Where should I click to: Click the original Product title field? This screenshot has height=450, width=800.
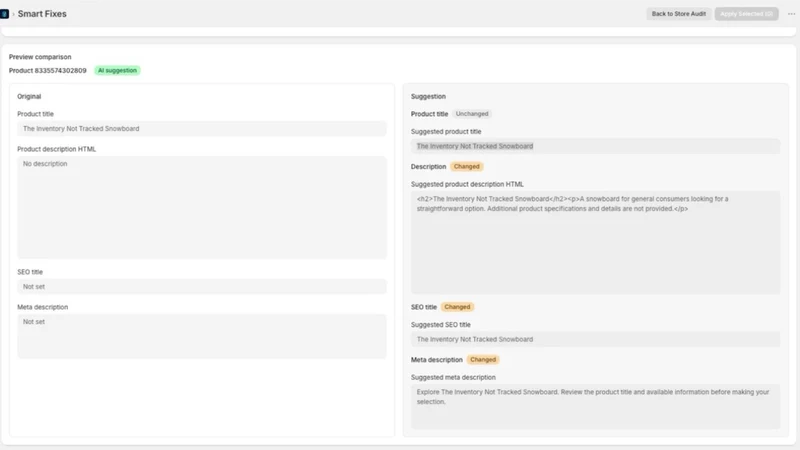click(202, 129)
